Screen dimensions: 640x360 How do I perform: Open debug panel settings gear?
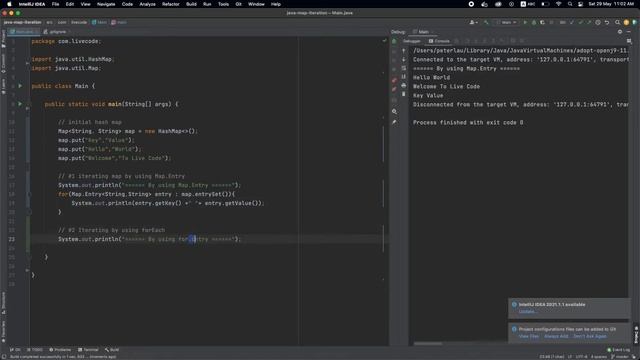tap(620, 31)
